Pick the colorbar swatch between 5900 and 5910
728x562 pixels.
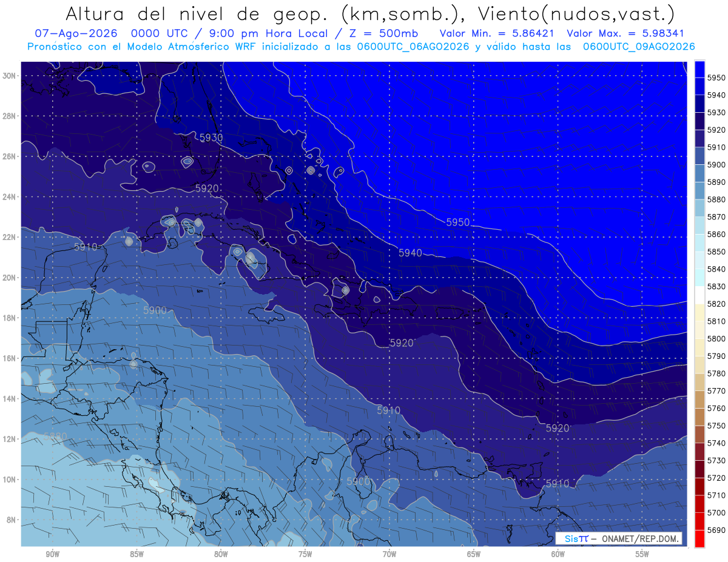point(699,156)
